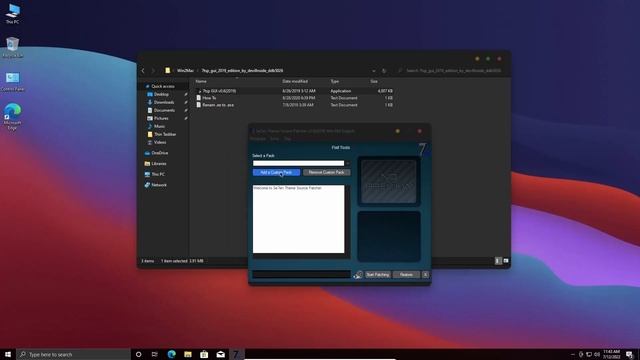Open Recycle Bin desktop icon
Viewport: 640px width, 360px height.
(x=12, y=47)
